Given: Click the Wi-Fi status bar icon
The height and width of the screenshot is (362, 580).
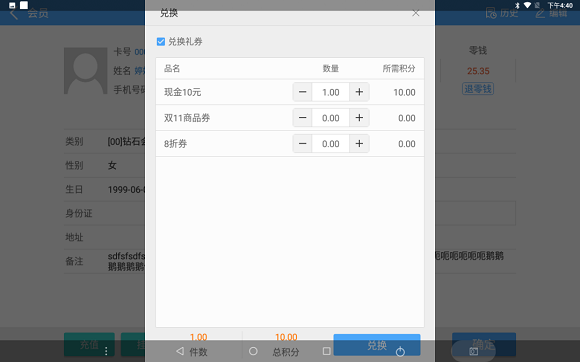Looking at the screenshot, I should click(527, 5).
